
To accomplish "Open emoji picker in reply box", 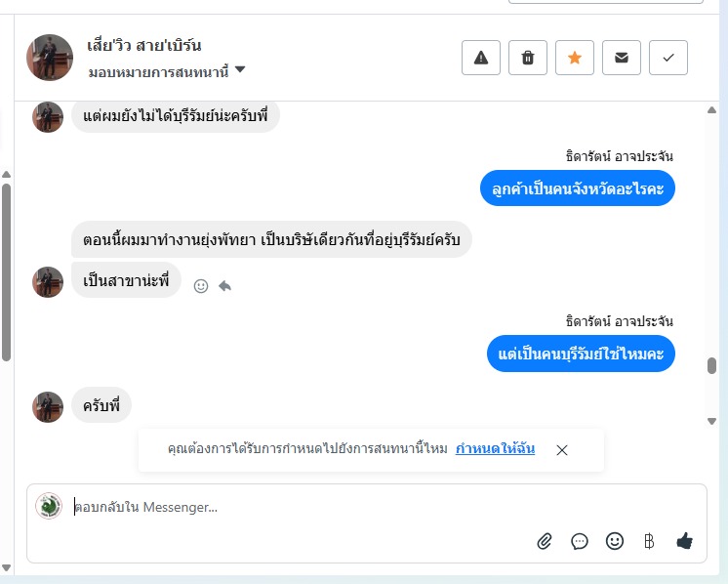I will coord(615,541).
